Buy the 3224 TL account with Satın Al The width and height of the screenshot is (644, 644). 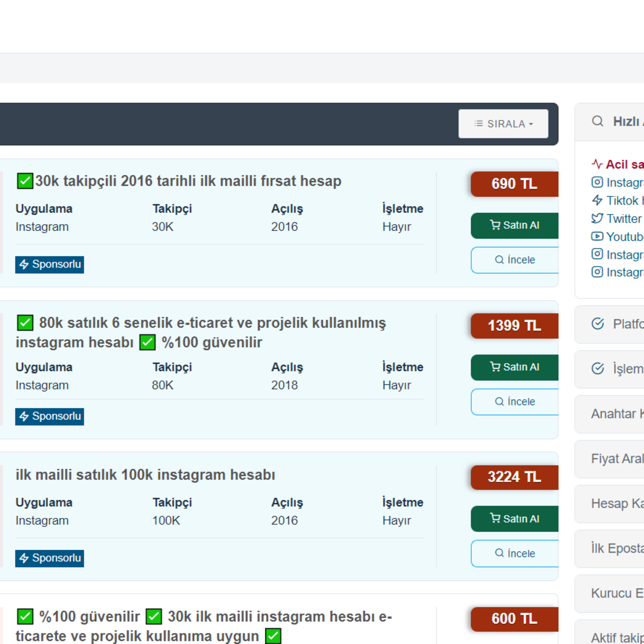coord(514,519)
